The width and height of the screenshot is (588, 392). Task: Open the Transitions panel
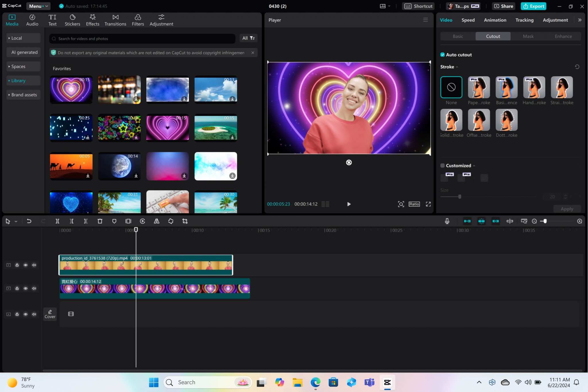(115, 20)
